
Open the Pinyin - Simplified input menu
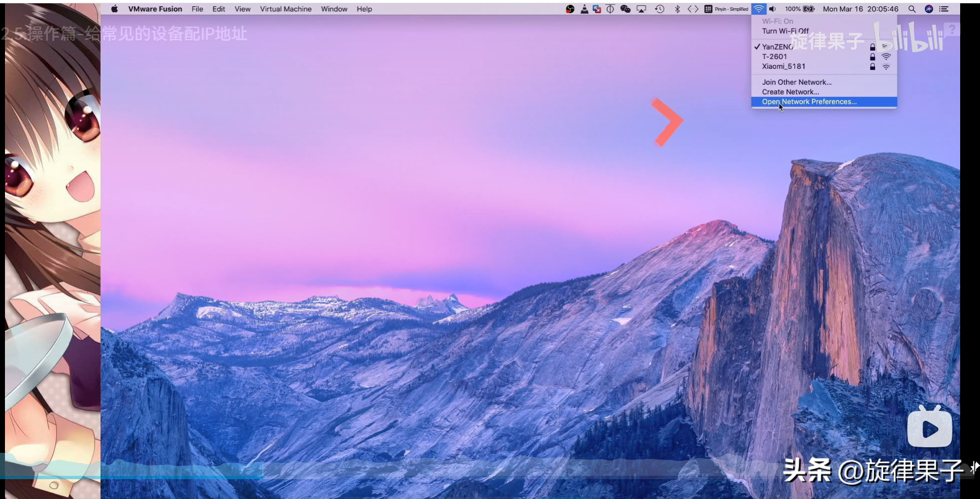tap(726, 9)
